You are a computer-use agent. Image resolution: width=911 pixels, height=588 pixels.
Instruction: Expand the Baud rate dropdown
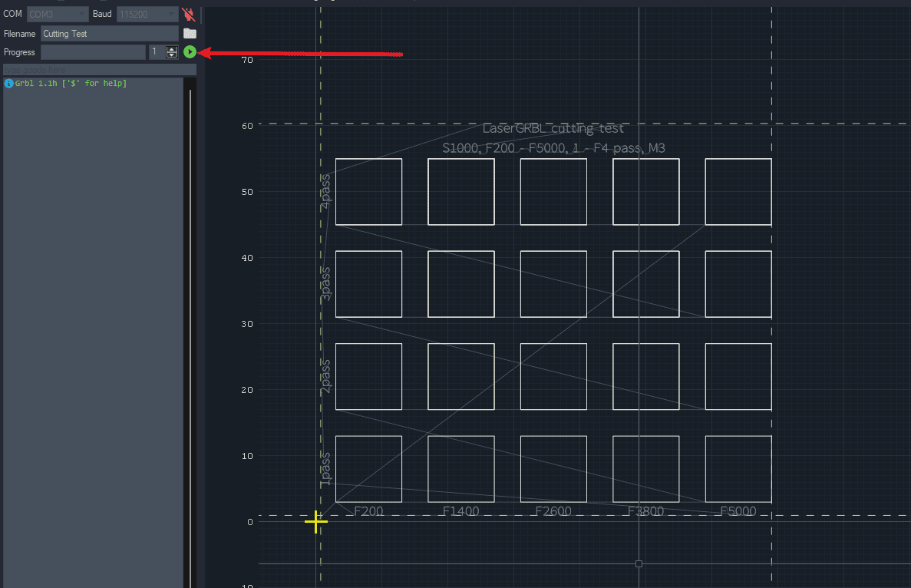(147, 14)
